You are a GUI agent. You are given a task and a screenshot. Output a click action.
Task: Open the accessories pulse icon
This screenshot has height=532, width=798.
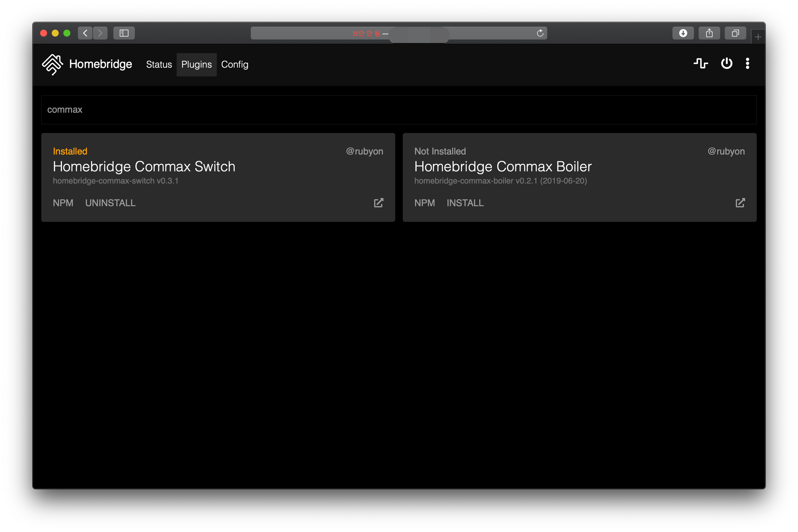point(701,63)
